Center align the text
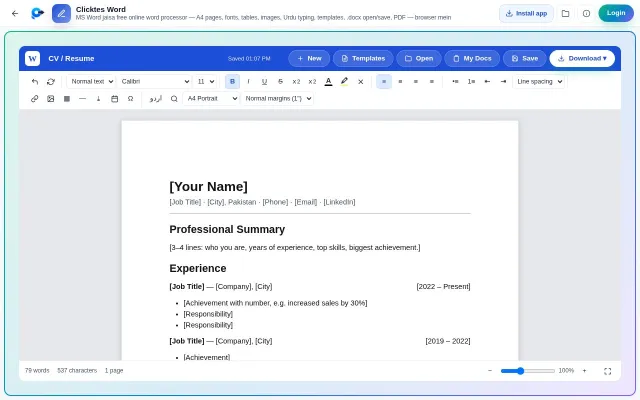Viewport: 640px width, 400px height. [x=400, y=82]
